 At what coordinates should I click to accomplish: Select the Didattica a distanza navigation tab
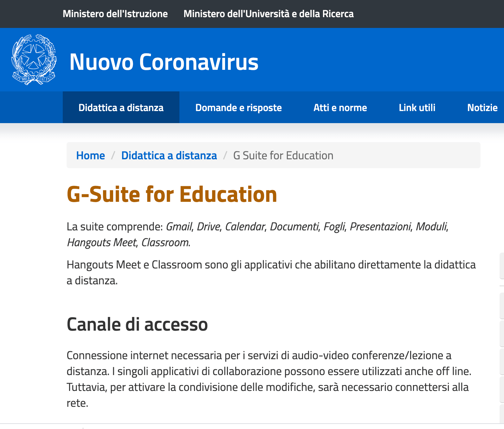pyautogui.click(x=121, y=108)
